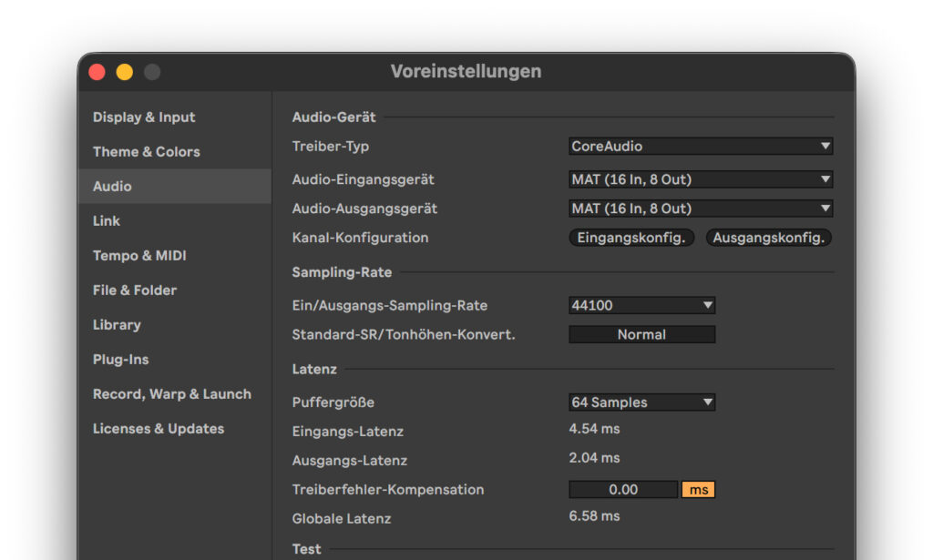
Task: Switch to Library tab
Action: point(174,324)
